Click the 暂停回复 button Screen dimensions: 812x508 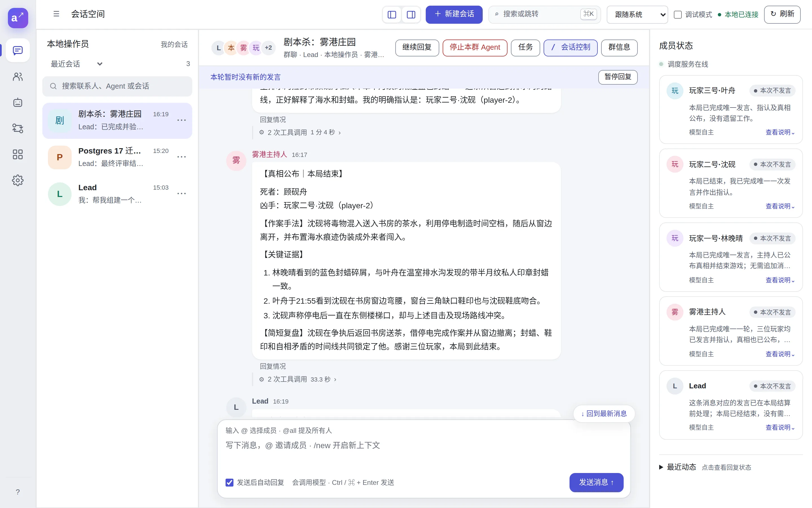coord(618,77)
